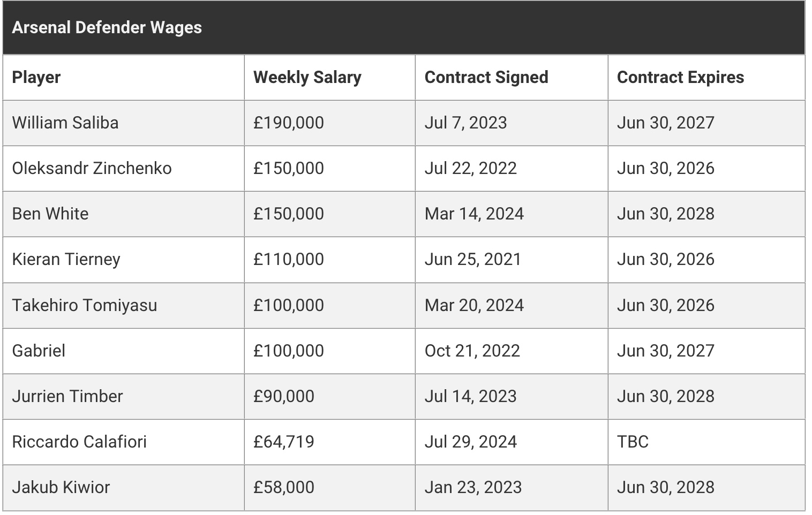Select the Player column header

click(36, 77)
